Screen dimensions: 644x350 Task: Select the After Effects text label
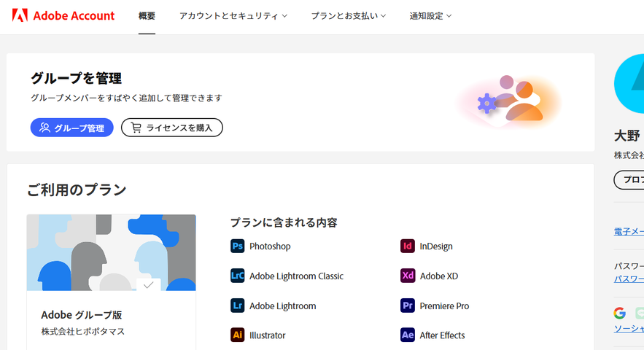pos(442,335)
